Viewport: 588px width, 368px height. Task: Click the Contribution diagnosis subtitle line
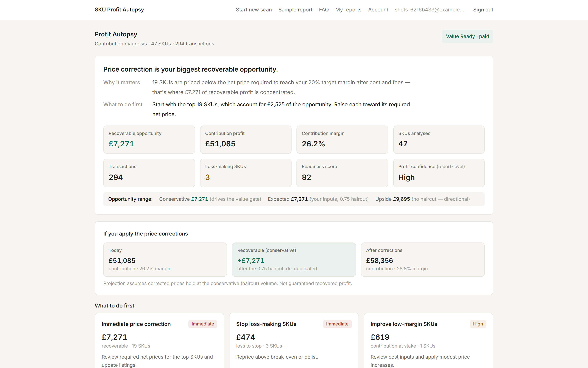154,44
